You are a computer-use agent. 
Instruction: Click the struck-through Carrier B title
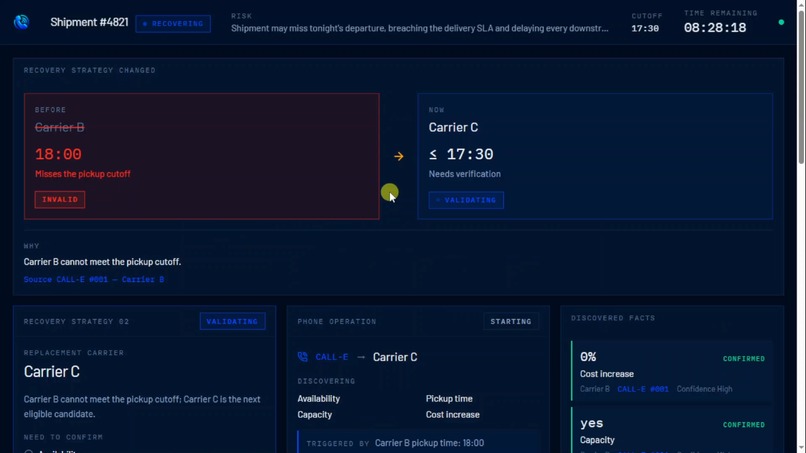point(60,127)
